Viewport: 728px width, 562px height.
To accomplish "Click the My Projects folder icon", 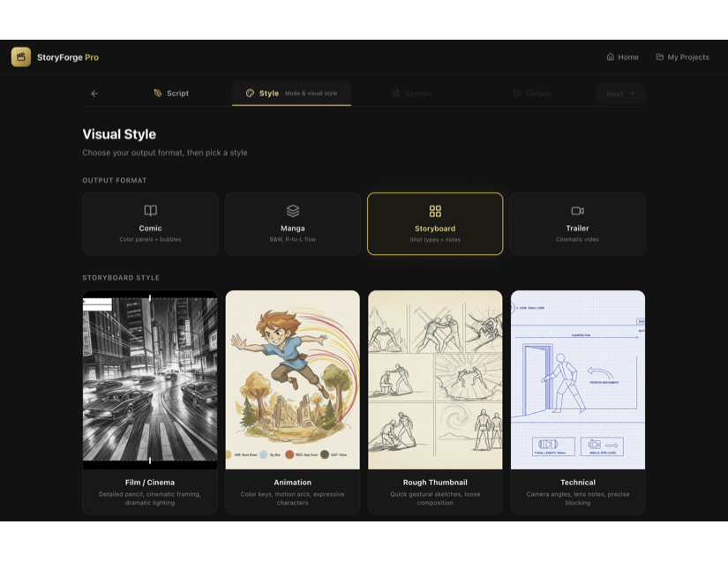I will tap(660, 57).
